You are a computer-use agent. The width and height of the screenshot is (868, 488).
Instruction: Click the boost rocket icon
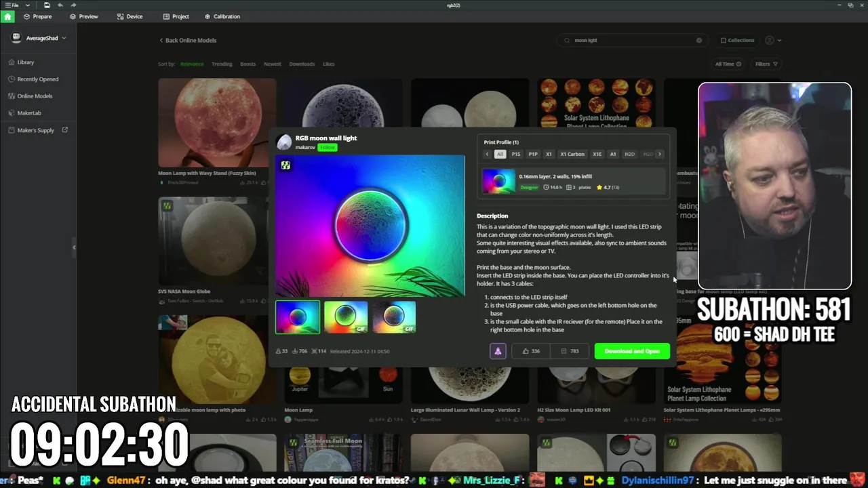tap(498, 351)
